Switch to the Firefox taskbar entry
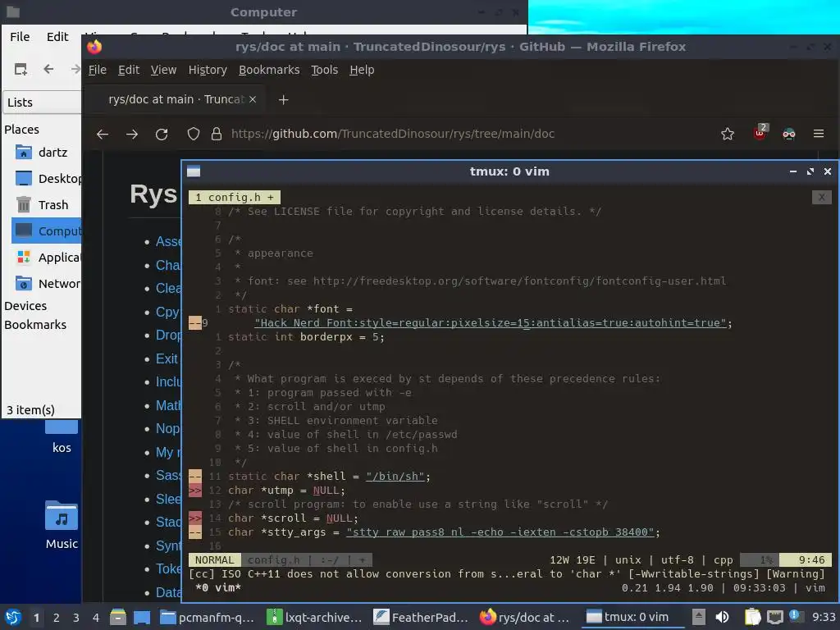840x630 pixels. [526, 618]
